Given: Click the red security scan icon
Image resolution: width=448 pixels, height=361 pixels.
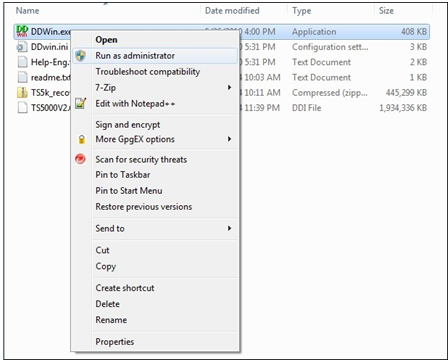Looking at the screenshot, I should (80, 159).
